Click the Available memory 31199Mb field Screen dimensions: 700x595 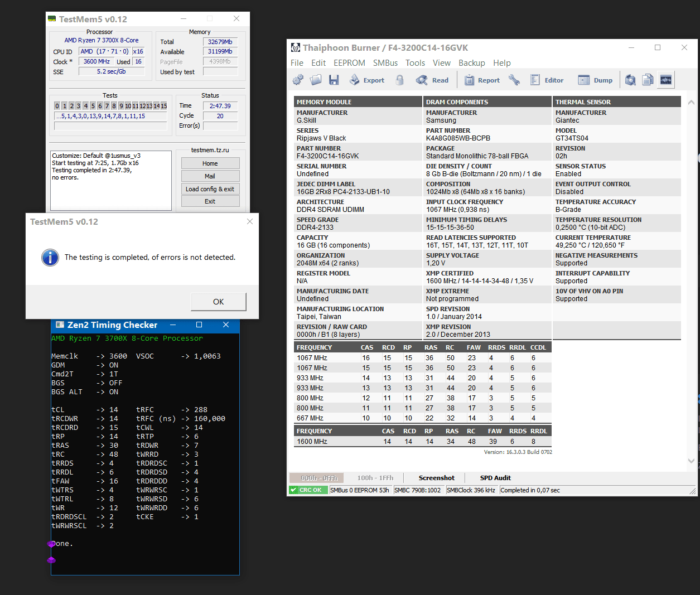pos(220,52)
